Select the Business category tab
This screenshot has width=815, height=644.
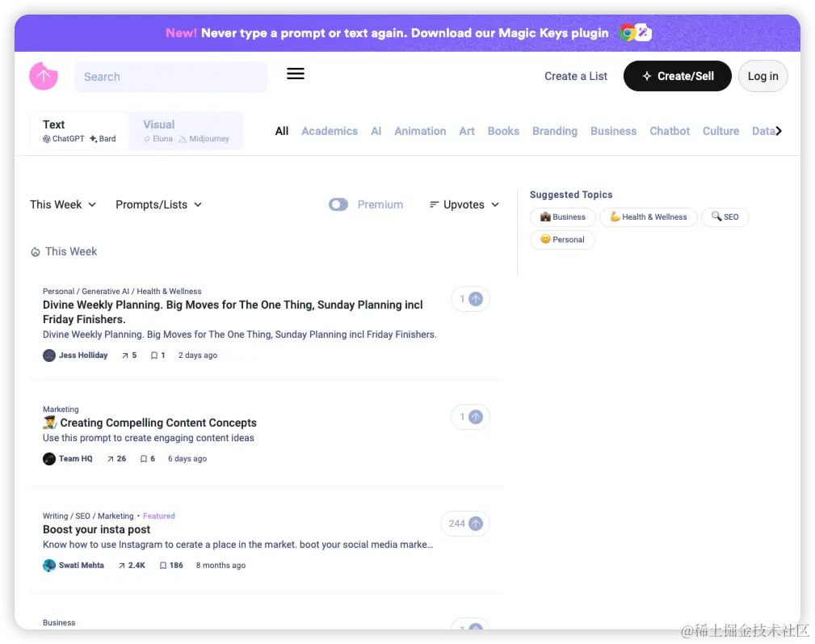613,131
